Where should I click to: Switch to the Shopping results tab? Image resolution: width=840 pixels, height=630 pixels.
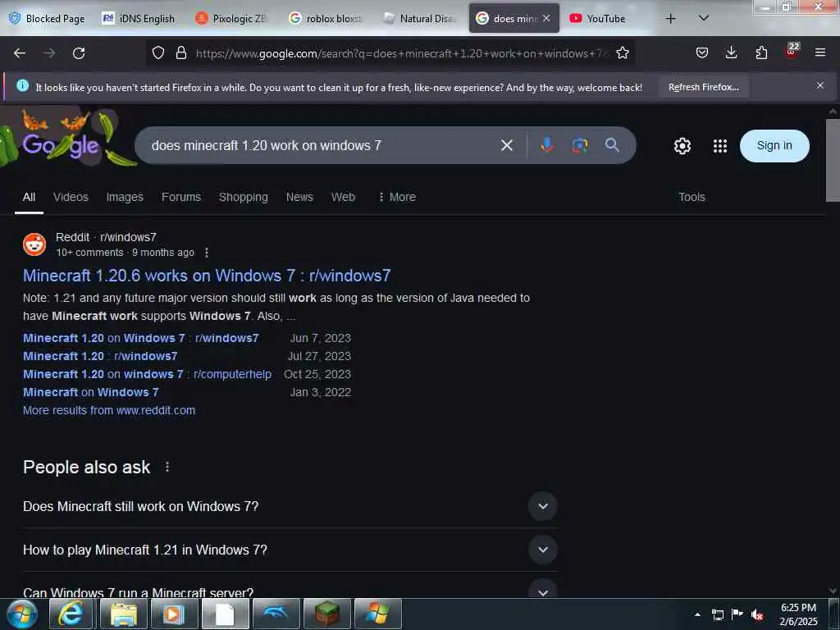(x=243, y=197)
